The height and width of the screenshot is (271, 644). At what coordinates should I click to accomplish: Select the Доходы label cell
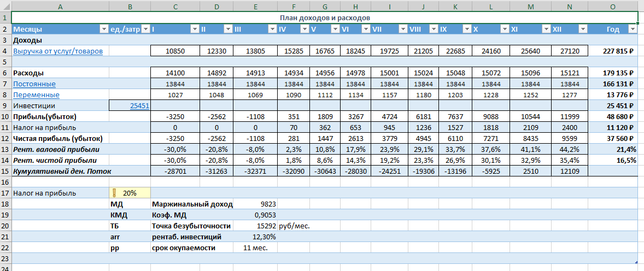click(x=60, y=40)
